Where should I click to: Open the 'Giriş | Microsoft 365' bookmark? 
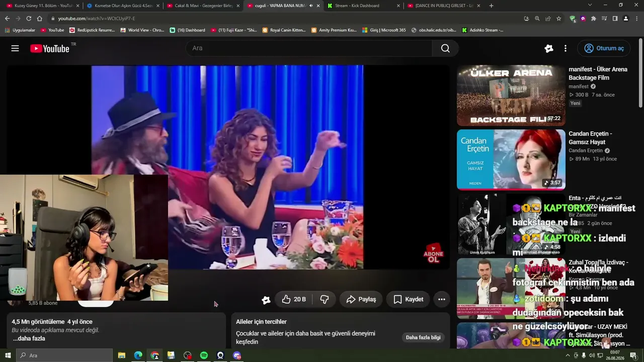(x=384, y=30)
